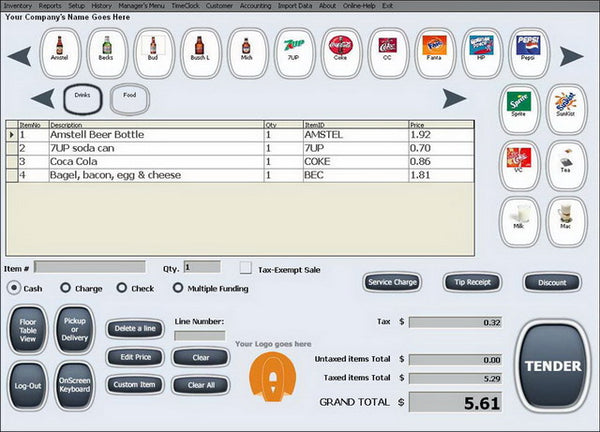
Task: Focus the Item # input field
Action: coord(90,267)
